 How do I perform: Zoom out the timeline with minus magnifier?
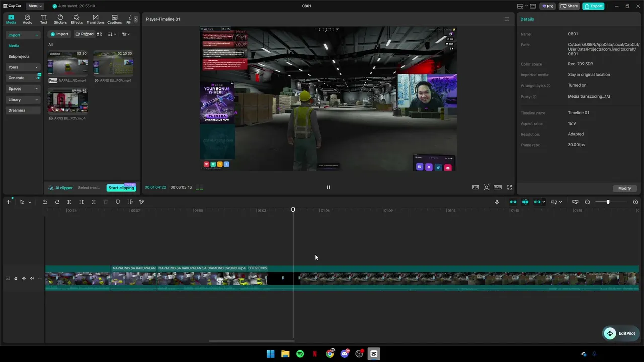coord(587,202)
